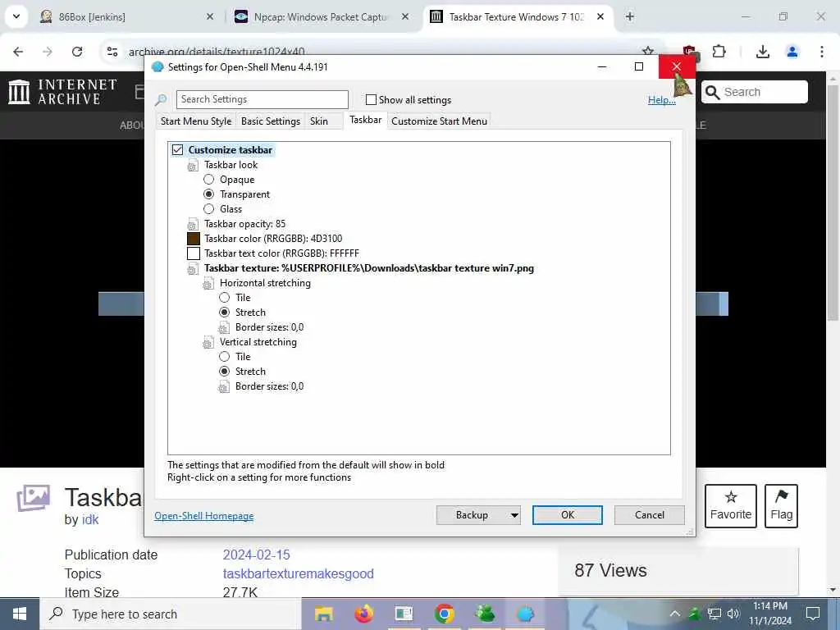
Task: Open Customize Start Menu tab
Action: (440, 121)
